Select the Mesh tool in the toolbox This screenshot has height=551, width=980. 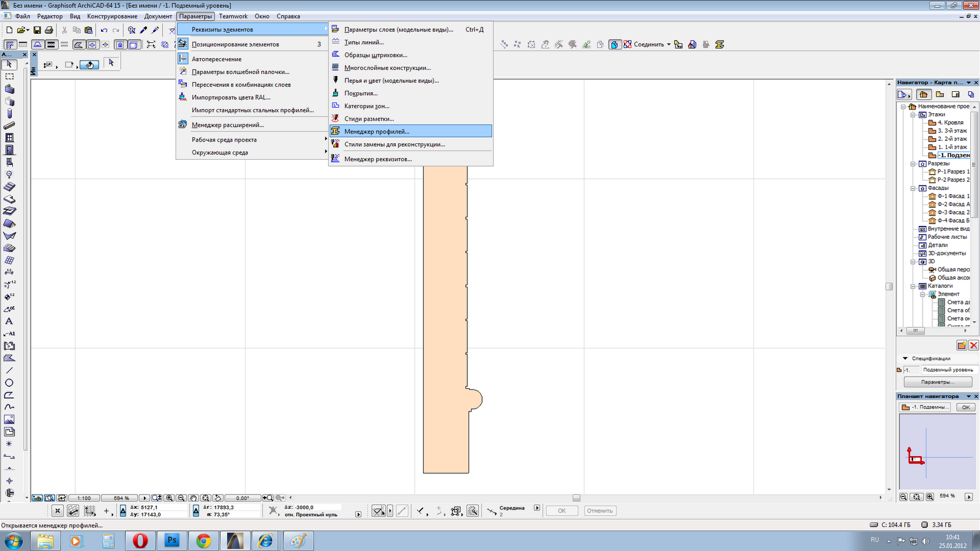9,248
